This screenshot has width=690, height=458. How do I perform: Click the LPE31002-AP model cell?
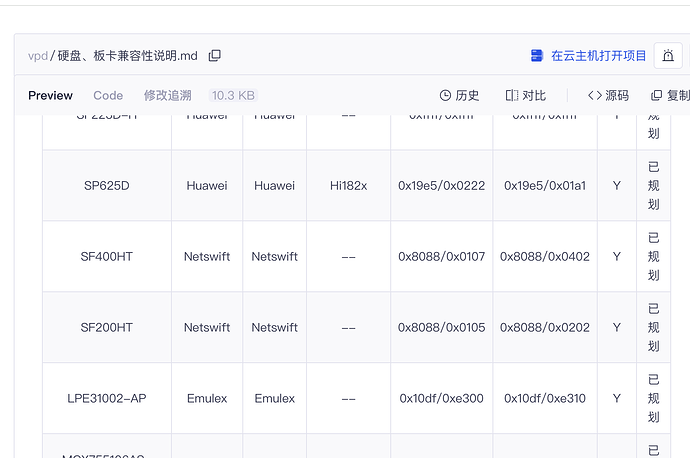(x=107, y=398)
